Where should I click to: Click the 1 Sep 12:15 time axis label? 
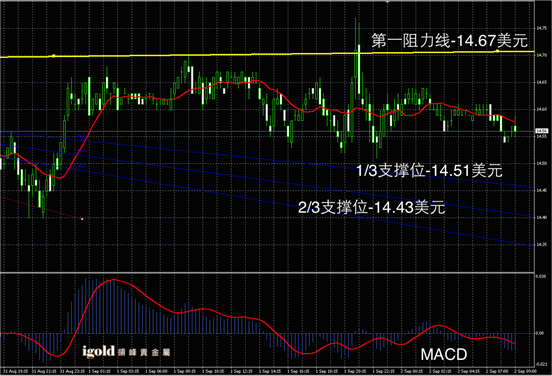pyautogui.click(x=243, y=371)
